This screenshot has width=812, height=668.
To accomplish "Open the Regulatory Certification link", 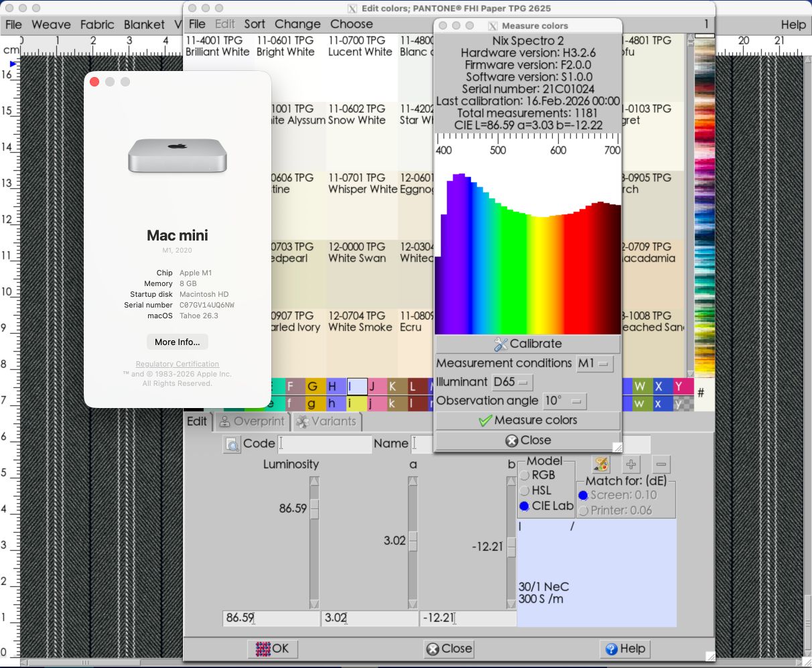I will point(177,364).
